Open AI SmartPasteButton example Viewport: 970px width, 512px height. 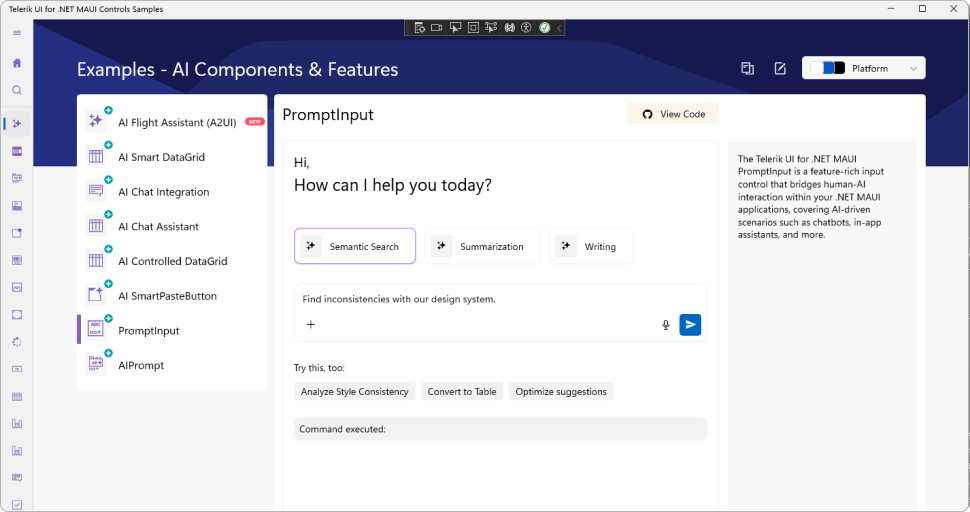point(172,296)
